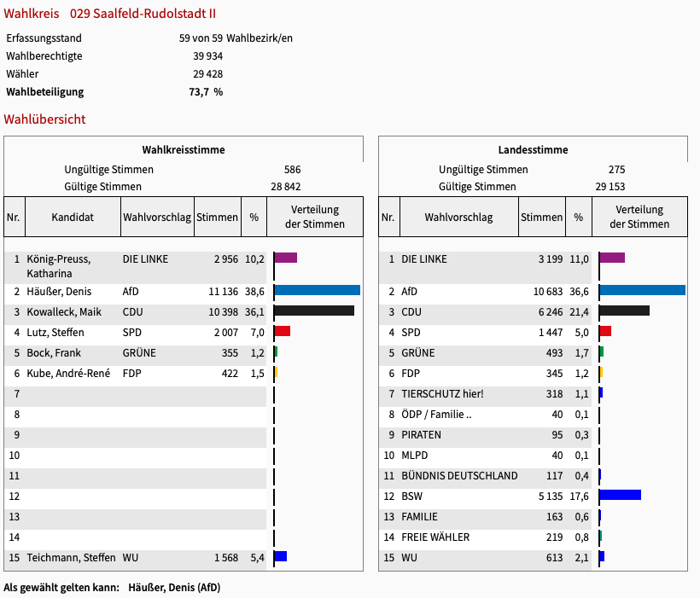Click the Wahlvorschlag column header in Landesstimme table
Screen dimensions: 700x598
coord(458,218)
